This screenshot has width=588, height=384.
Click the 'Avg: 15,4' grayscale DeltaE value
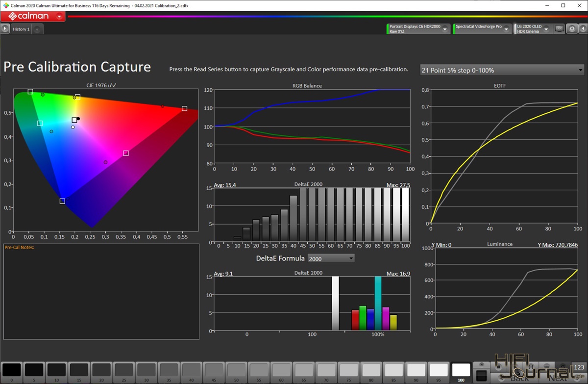coord(225,185)
